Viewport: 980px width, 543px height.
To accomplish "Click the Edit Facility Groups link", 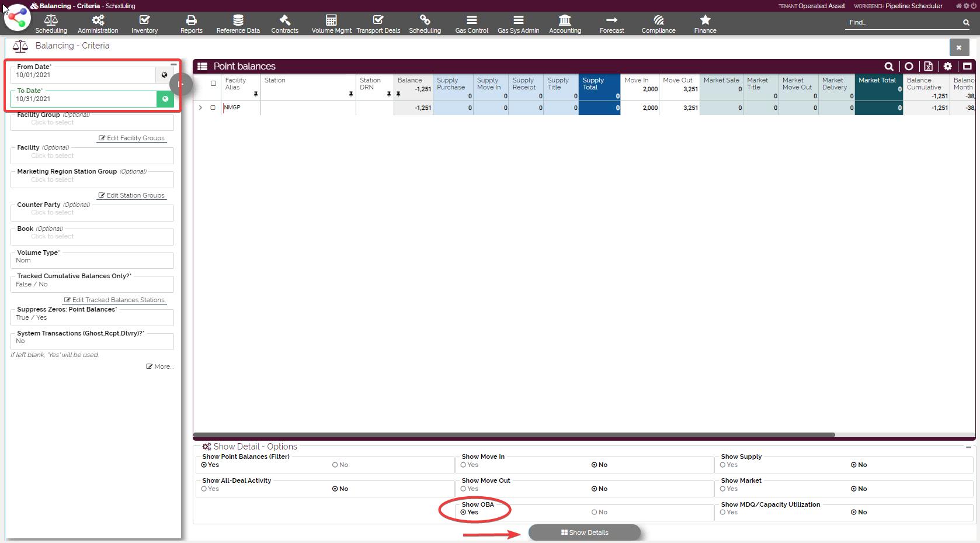I will [x=132, y=138].
